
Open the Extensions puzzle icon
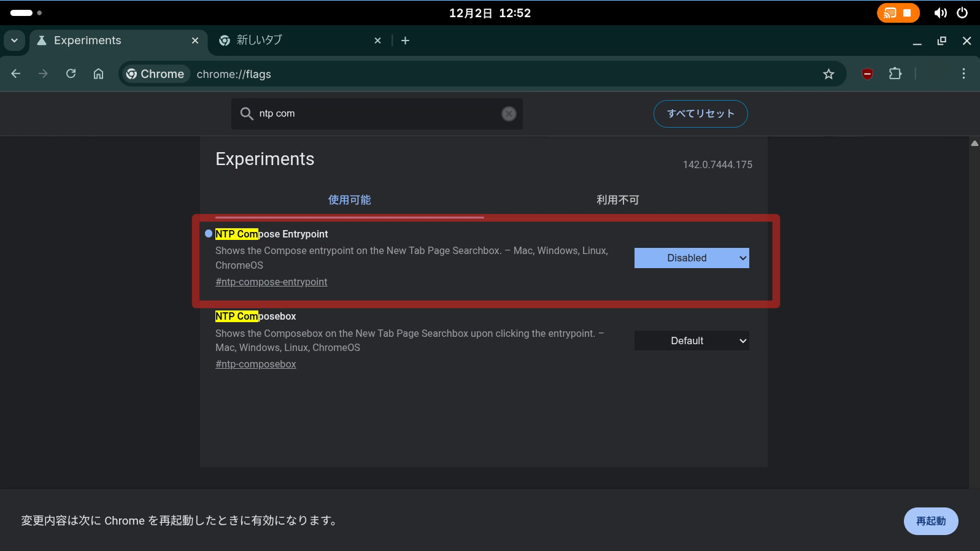(895, 74)
